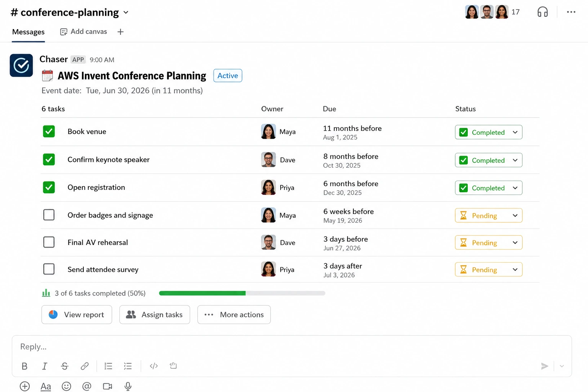Check the Final AV rehearsal task
The height and width of the screenshot is (392, 588).
[x=49, y=242]
